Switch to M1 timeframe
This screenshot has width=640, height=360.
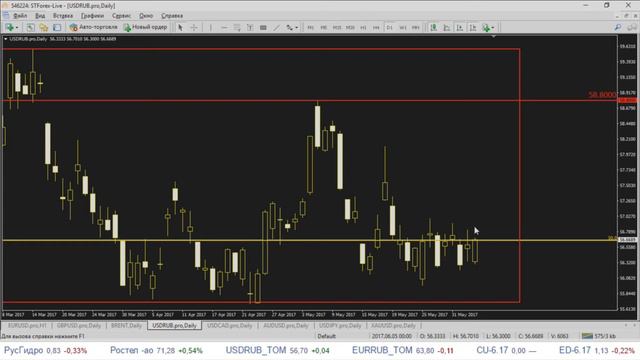click(x=311, y=27)
